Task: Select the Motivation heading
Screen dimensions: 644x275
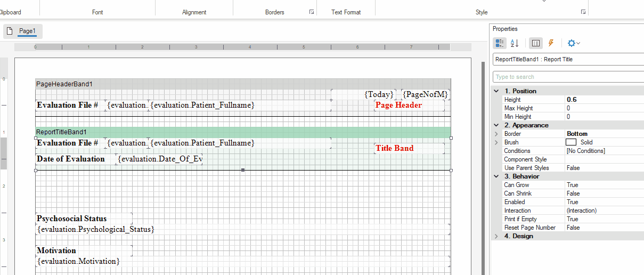Action: coord(84,250)
